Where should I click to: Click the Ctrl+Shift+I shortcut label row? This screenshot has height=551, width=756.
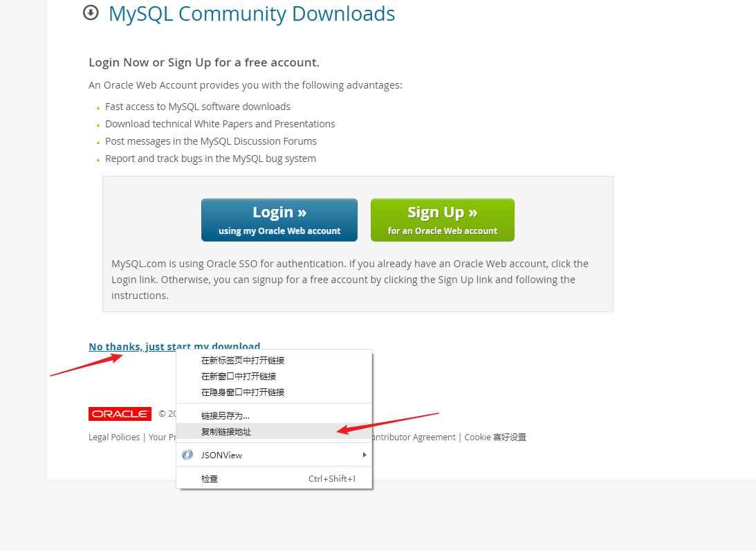[x=332, y=478]
